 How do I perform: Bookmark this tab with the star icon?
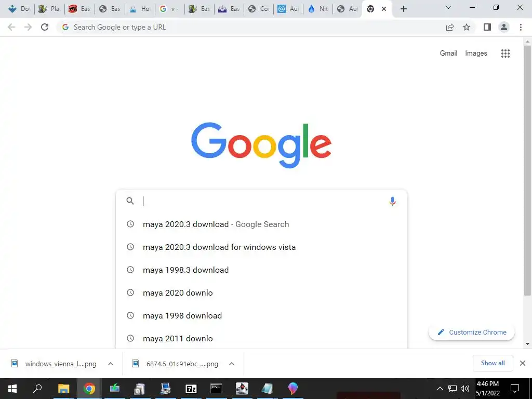click(467, 27)
